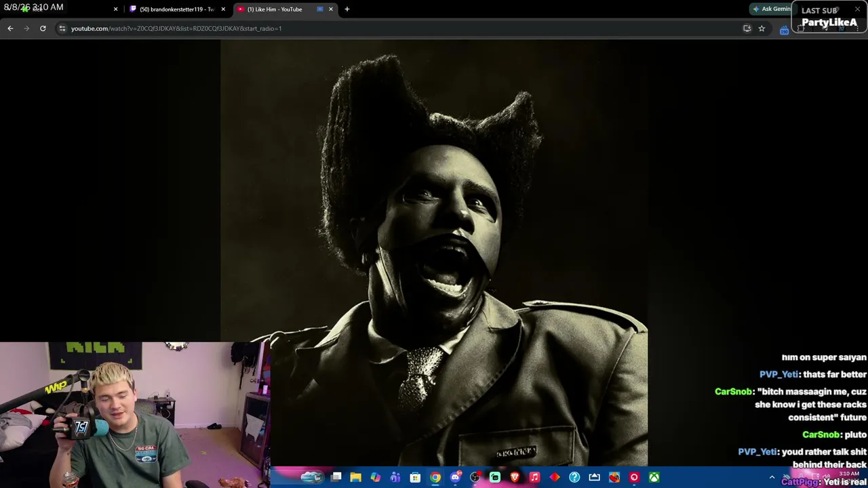Go back to the previous page
868x488 pixels.
click(10, 28)
